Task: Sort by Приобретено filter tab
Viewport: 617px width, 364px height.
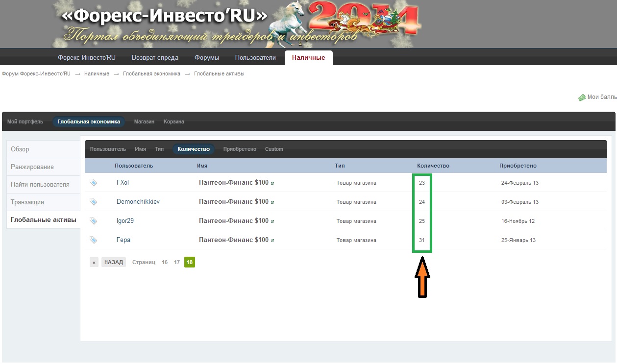Action: pos(240,149)
